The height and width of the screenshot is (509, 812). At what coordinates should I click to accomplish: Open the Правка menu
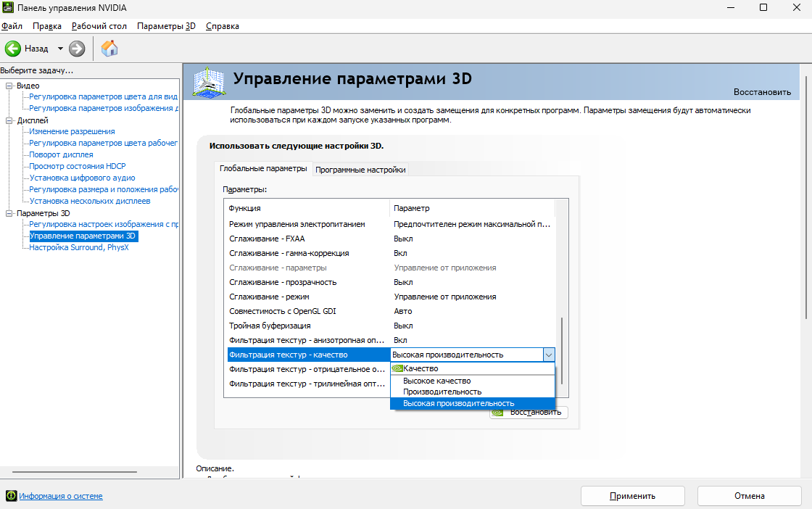pyautogui.click(x=47, y=26)
